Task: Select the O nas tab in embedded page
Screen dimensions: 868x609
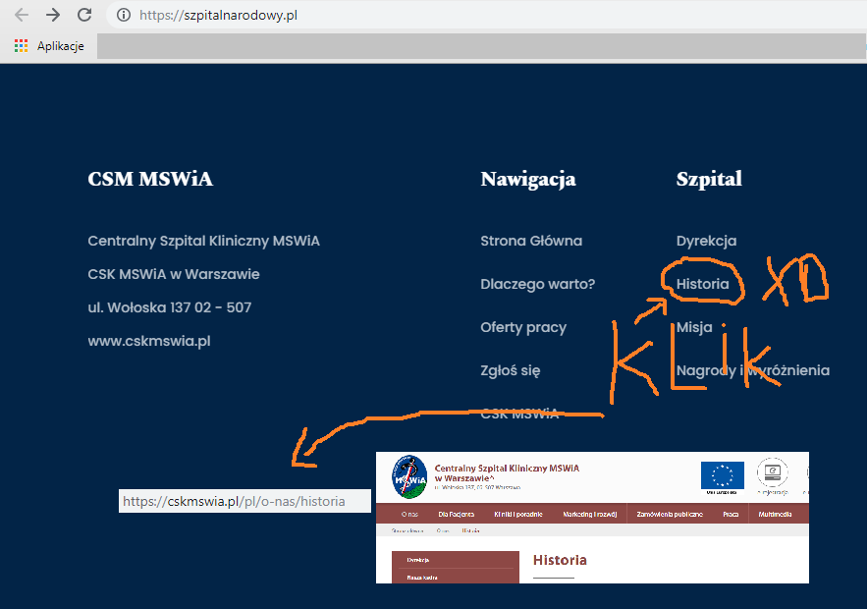Action: click(409, 514)
